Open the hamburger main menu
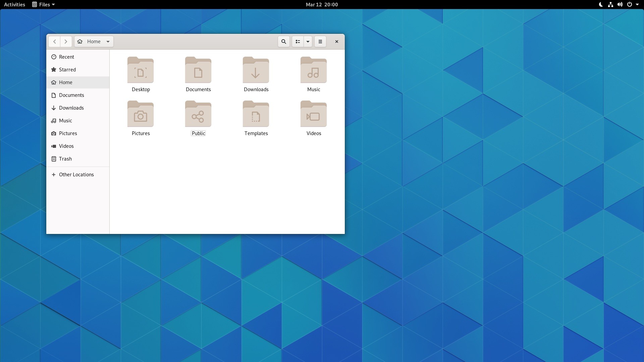Image resolution: width=644 pixels, height=362 pixels. [x=320, y=42]
